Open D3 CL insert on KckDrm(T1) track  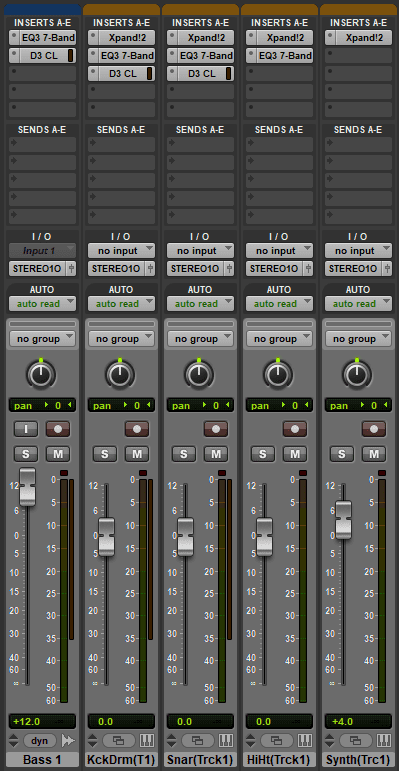point(127,74)
